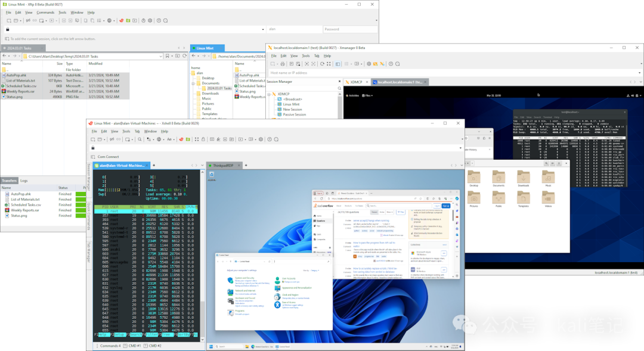Switch to the XDMCP tab in Xmanager
Viewport: 644px width, 351px height.
coord(355,82)
